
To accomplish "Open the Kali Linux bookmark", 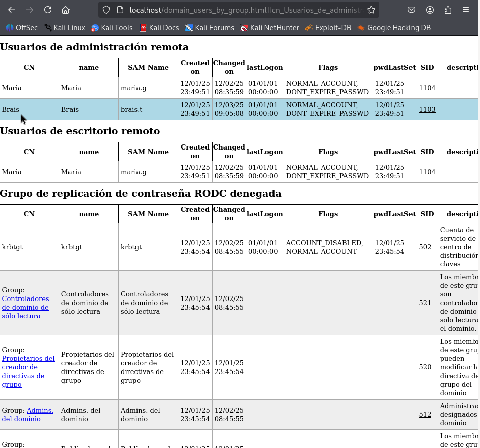I will tap(64, 28).
